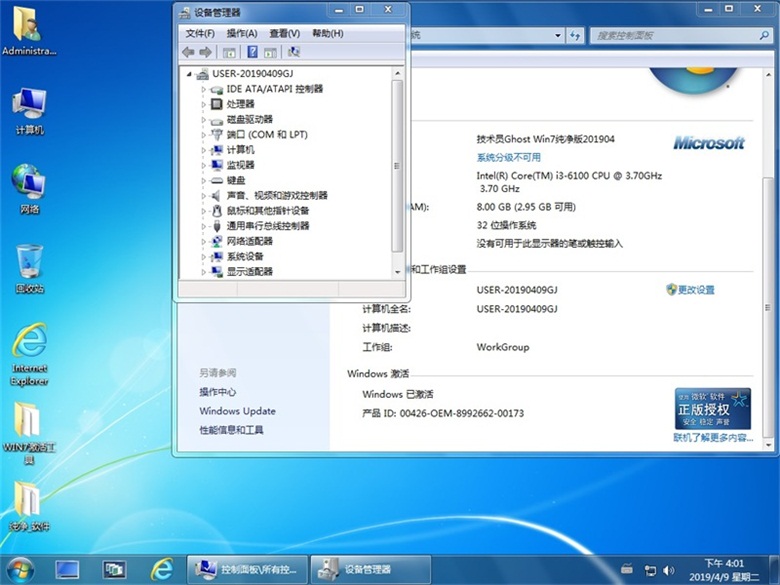Expand the 网络适配器 device category
The height and width of the screenshot is (585, 780).
point(203,241)
